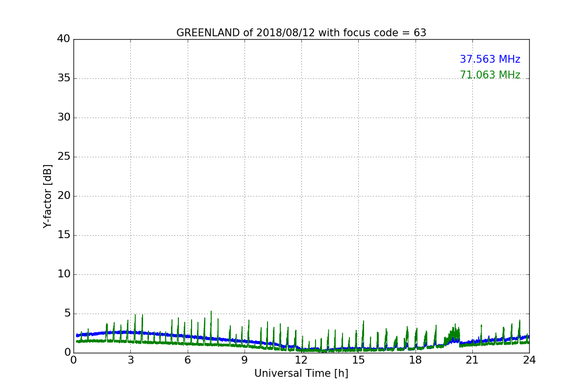588x392 pixels.
Task: Select the blue '37.563 MHz' legend label
Action: click(490, 59)
